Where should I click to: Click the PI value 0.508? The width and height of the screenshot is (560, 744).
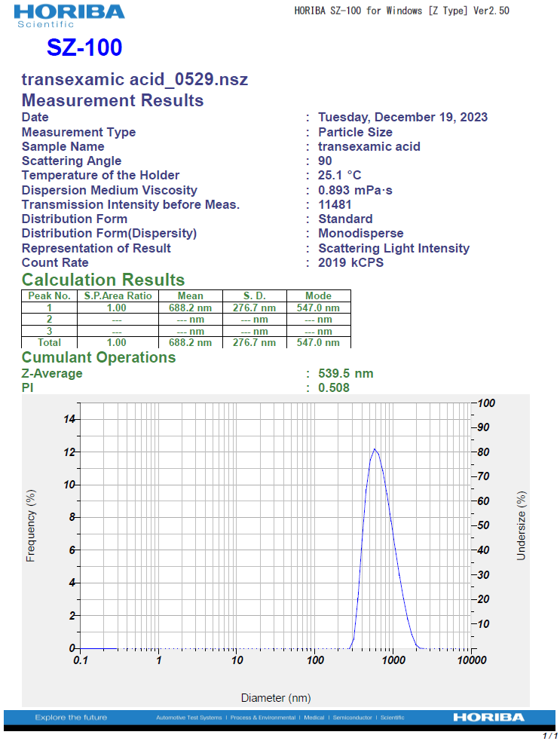pos(334,387)
